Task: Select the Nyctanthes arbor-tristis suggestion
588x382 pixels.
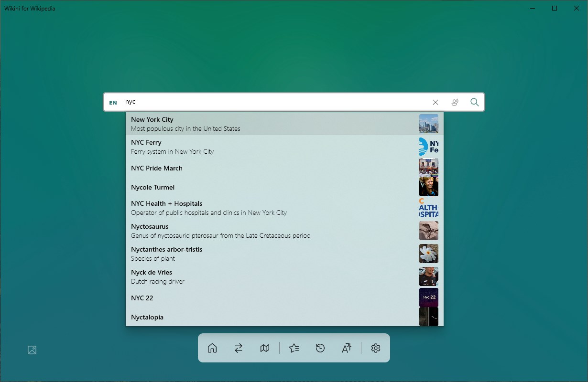Action: [x=284, y=254]
